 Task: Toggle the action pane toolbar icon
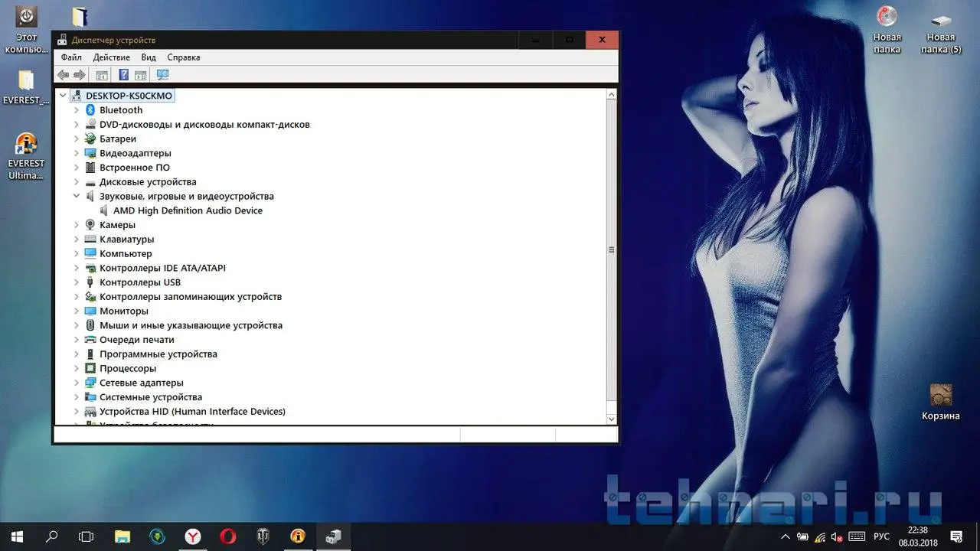click(140, 75)
